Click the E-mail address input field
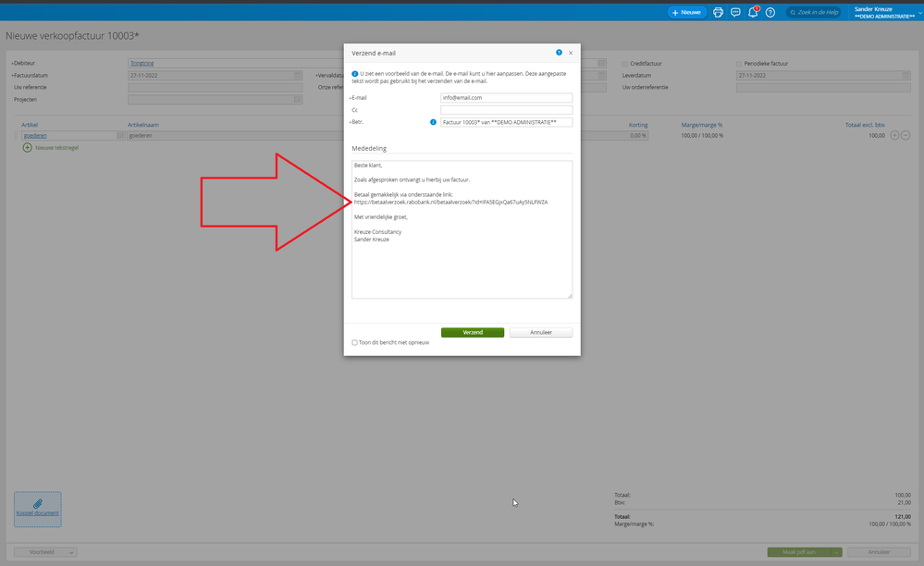924x566 pixels. click(x=506, y=98)
